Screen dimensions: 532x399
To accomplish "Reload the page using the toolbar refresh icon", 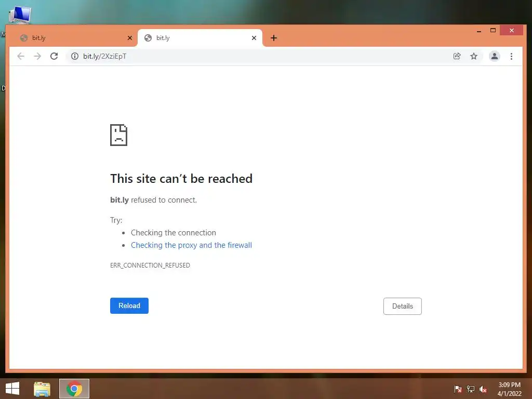I will click(x=54, y=56).
